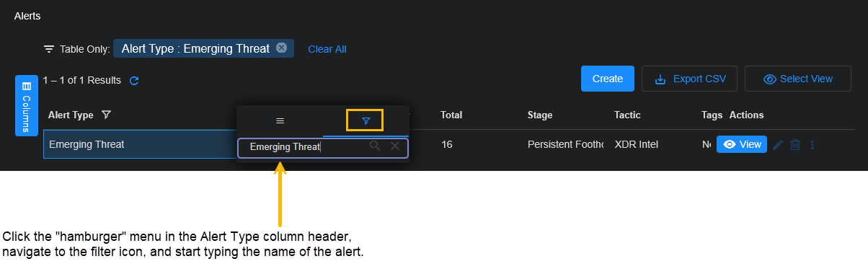This screenshot has width=868, height=269.
Task: Expand the Columns side panel
Action: 27,105
